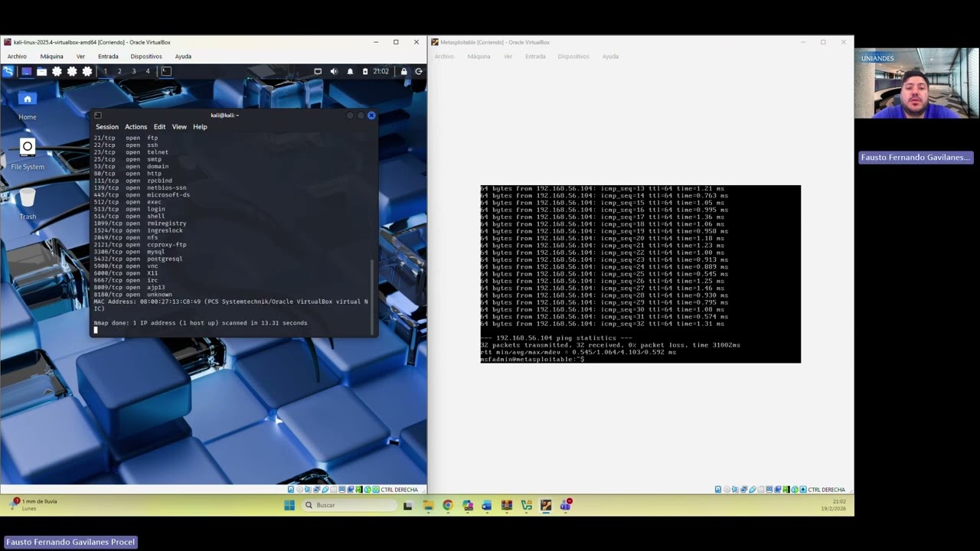The height and width of the screenshot is (551, 980).
Task: Click the '22/tcp open ssh' line
Action: 126,145
